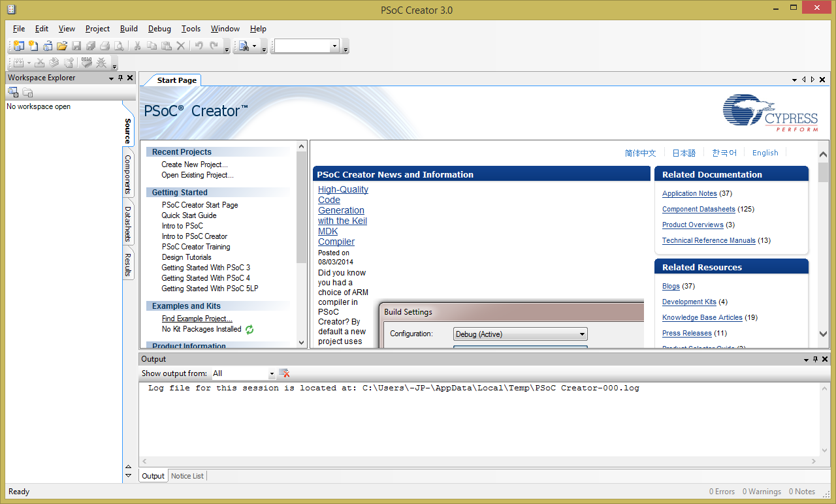Viewport: 836px width, 504px height.
Task: Switch to the Notice List tab
Action: [x=187, y=476]
